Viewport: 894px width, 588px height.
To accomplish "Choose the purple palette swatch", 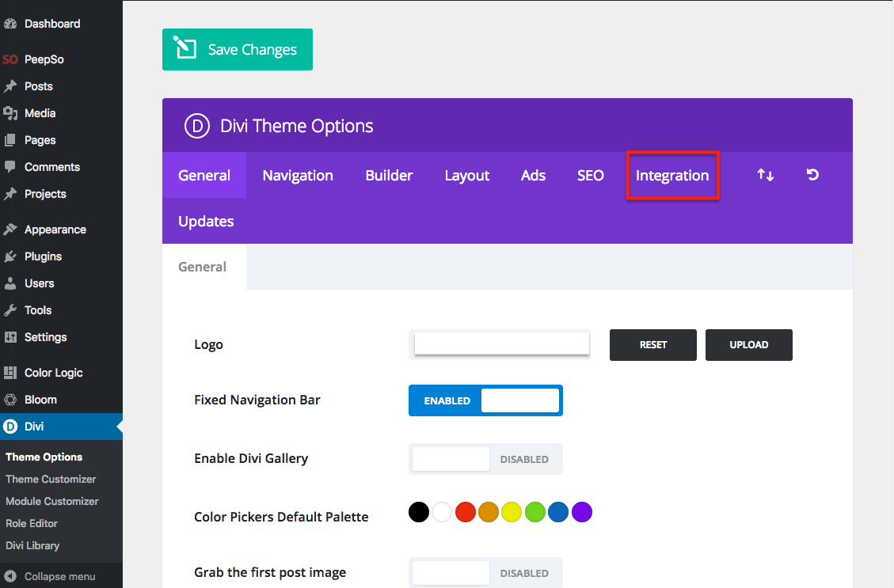I will 581,512.
